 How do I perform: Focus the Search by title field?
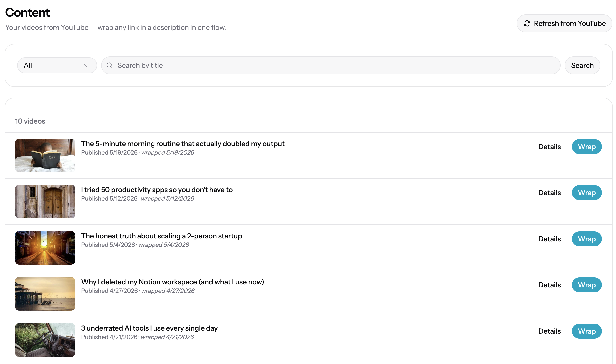tap(331, 65)
